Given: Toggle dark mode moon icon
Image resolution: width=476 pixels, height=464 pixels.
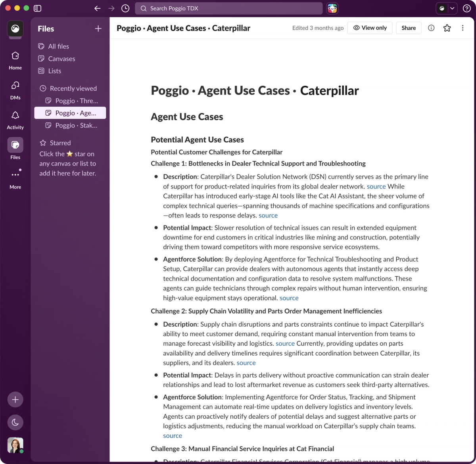Looking at the screenshot, I should 15,422.
